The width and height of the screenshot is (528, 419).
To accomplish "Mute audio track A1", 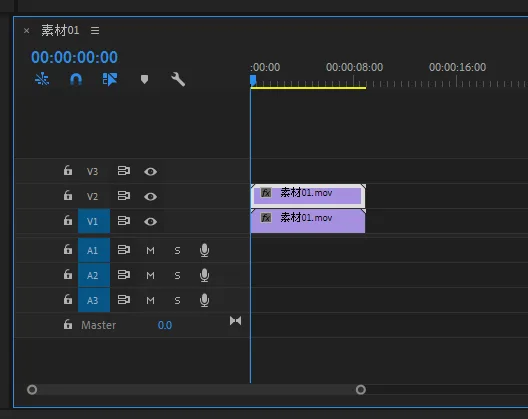I will [151, 251].
